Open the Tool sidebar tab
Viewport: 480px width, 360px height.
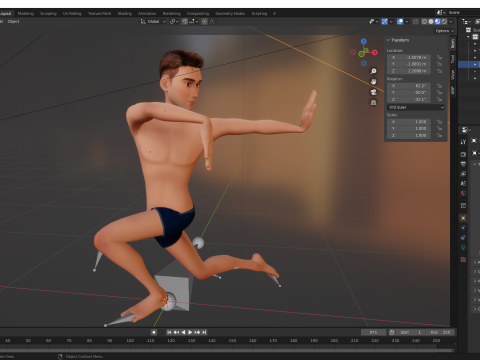click(x=453, y=59)
